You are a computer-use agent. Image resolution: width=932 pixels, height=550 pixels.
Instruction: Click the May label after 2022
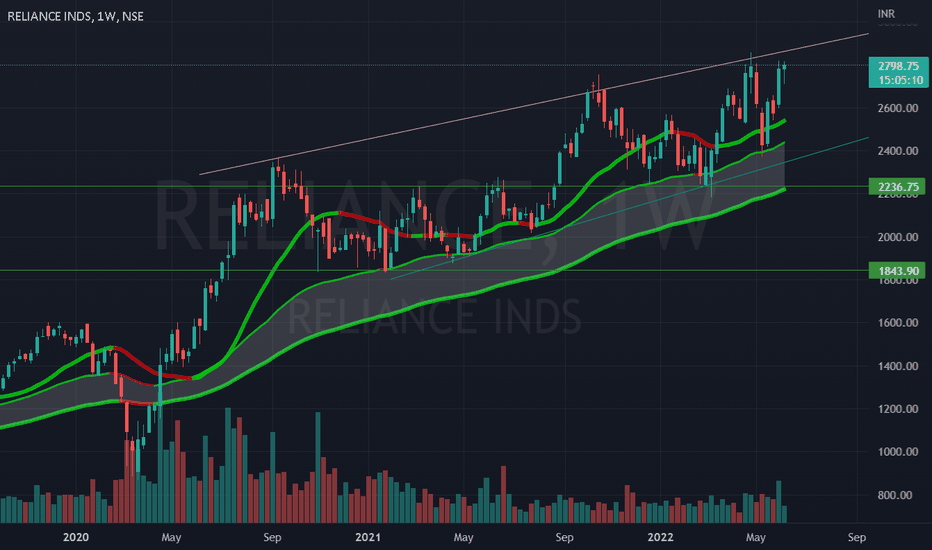[x=755, y=538]
